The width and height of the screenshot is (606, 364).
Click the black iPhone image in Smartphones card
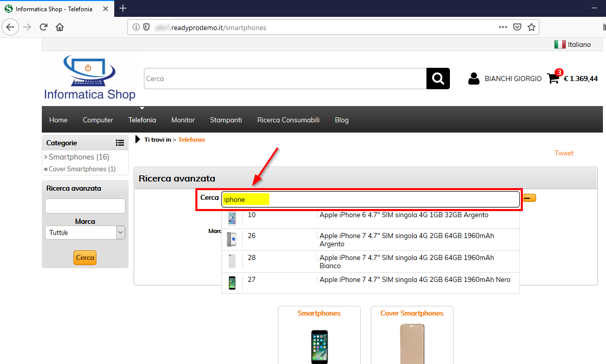[x=320, y=347]
